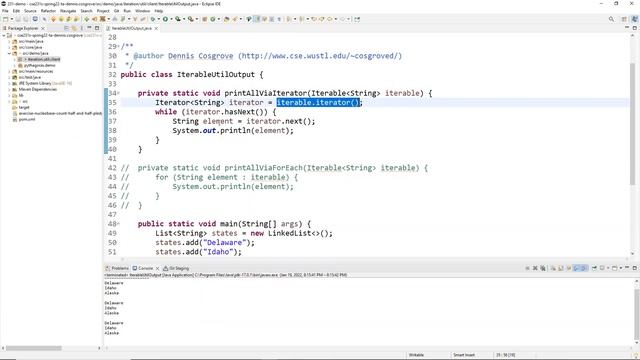
Task: Open Package Explorer view menu (three dots)
Action: 82,28
